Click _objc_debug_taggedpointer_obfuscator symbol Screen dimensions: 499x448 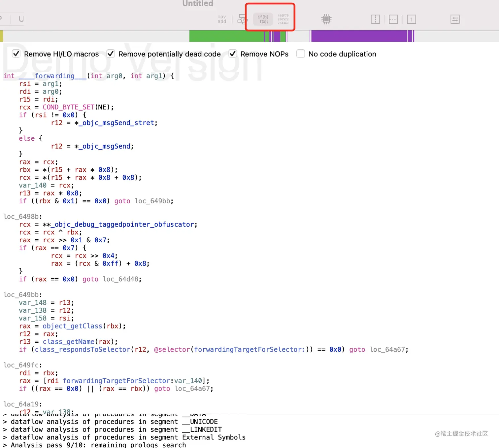click(122, 224)
